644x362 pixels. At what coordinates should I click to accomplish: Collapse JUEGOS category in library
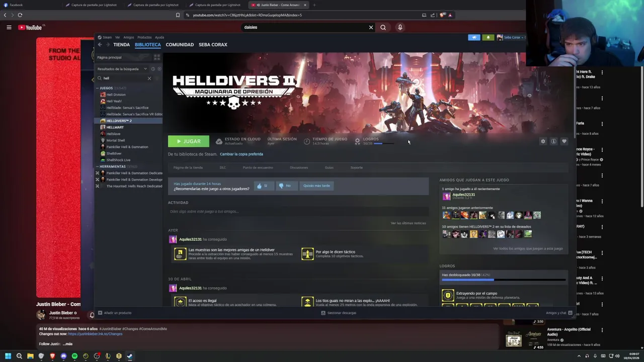tap(97, 88)
